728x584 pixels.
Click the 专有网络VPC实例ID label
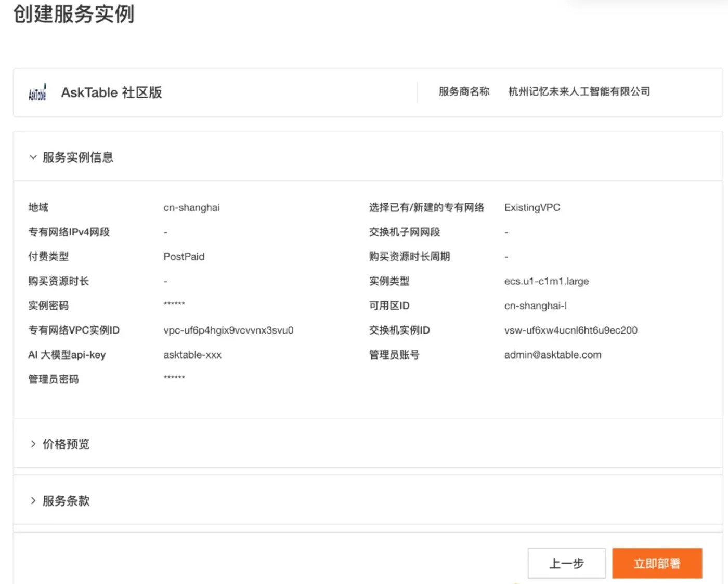(x=74, y=330)
